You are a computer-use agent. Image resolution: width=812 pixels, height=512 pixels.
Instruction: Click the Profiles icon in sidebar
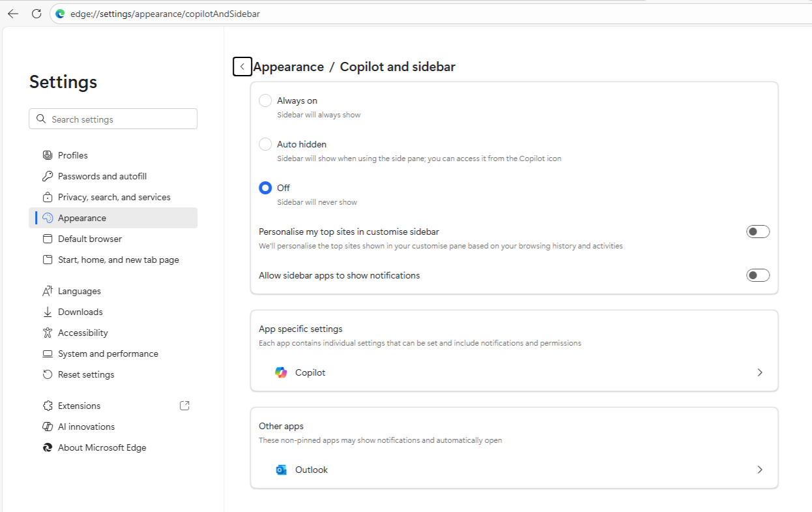click(48, 155)
